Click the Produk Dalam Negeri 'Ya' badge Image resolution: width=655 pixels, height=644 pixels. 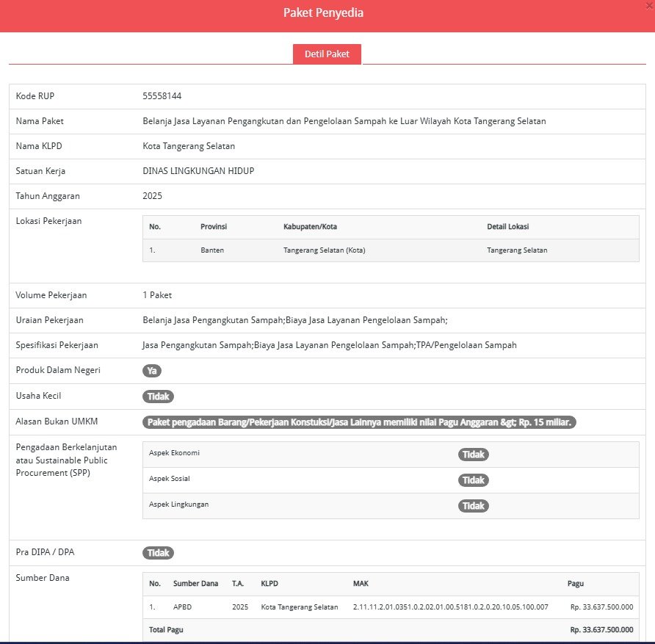tap(152, 371)
